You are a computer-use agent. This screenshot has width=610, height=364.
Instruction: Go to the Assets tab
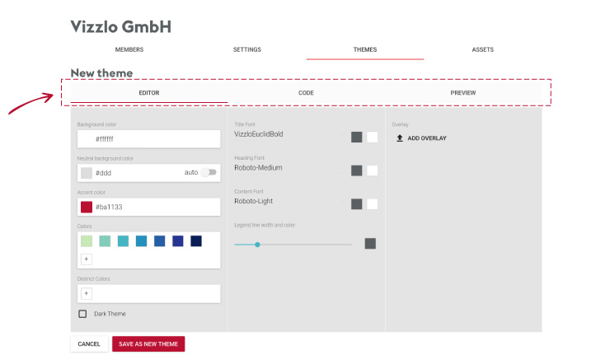(483, 49)
